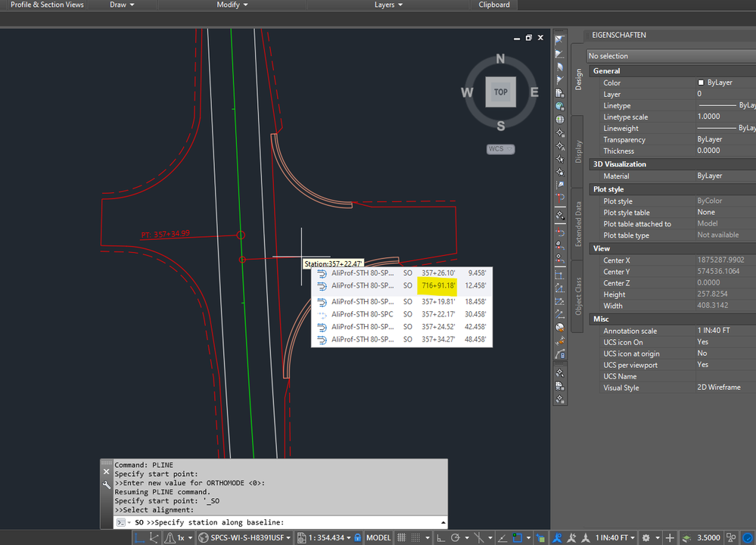Click the blue circle icon at the status bar end
Screen dimensions: 756x545
point(748,537)
